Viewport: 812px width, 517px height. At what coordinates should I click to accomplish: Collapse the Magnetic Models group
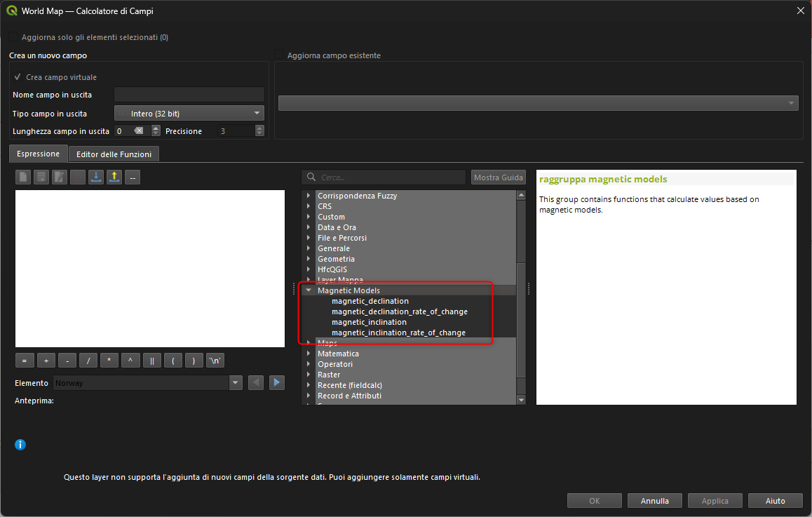tap(309, 290)
